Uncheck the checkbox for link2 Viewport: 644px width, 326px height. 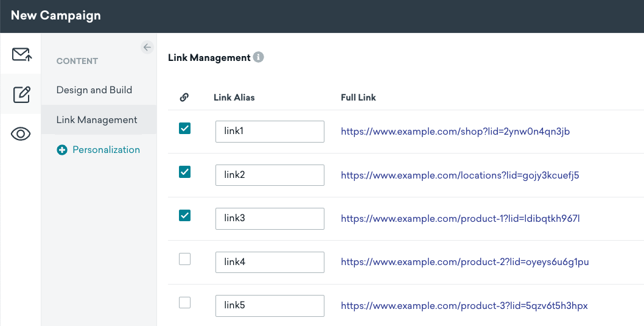[x=185, y=172]
